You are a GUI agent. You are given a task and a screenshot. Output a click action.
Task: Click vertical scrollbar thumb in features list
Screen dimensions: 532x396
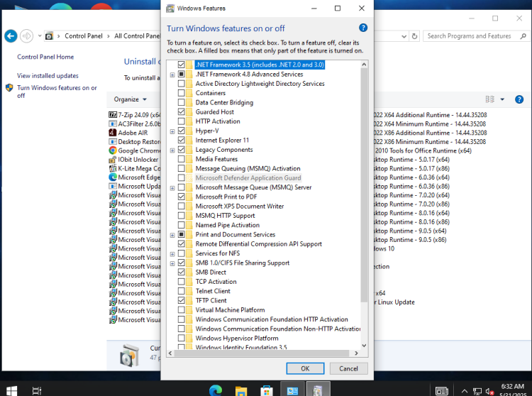click(364, 185)
